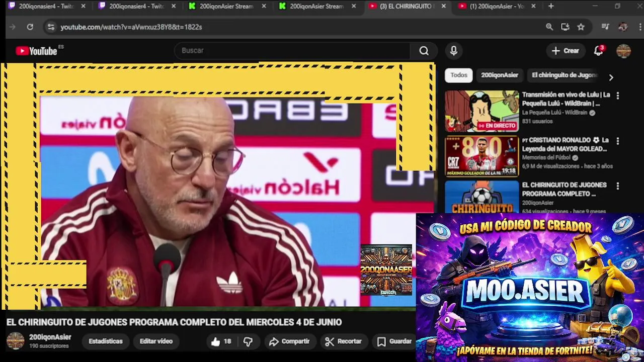644x362 pixels.
Task: Open the browser media control icon
Action: [x=605, y=27]
